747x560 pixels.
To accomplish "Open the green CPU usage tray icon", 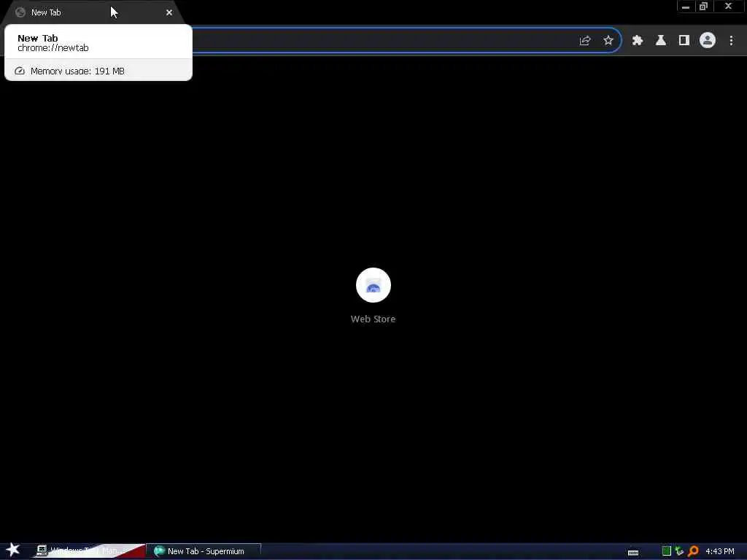I will (x=667, y=551).
